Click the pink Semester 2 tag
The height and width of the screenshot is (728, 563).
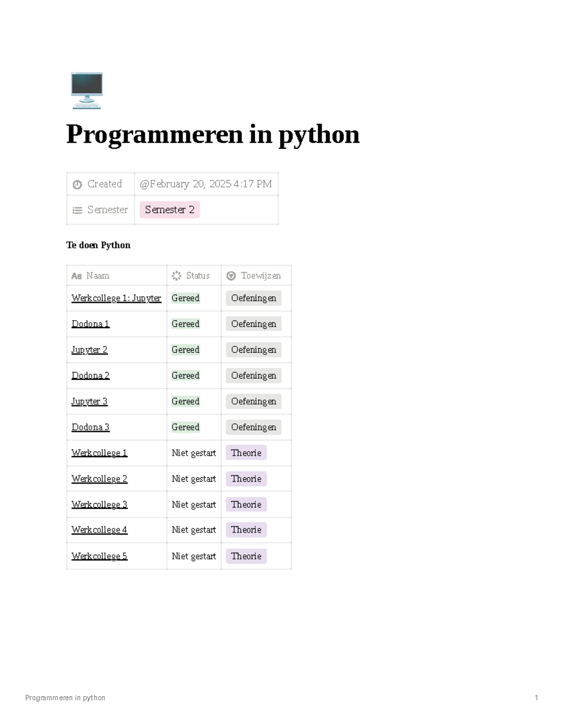pyautogui.click(x=170, y=210)
